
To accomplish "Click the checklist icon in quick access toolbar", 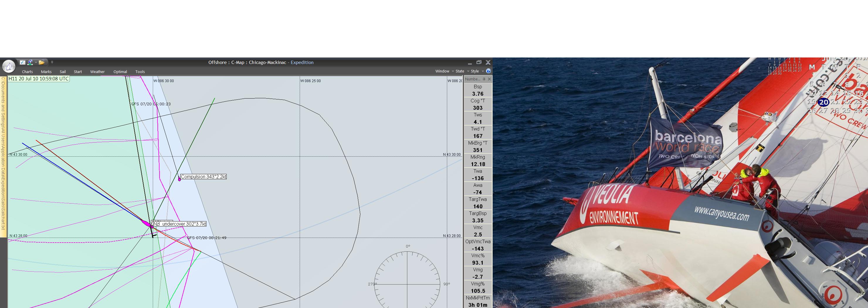I will coord(23,62).
